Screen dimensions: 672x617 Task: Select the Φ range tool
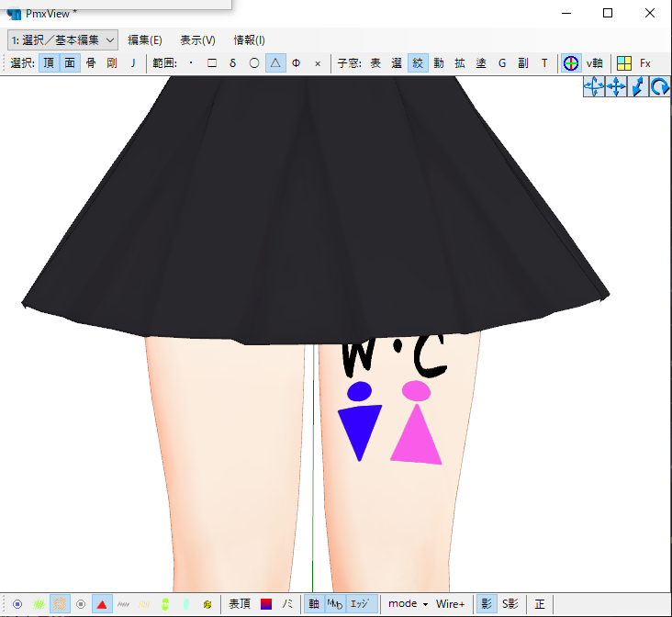point(297,63)
